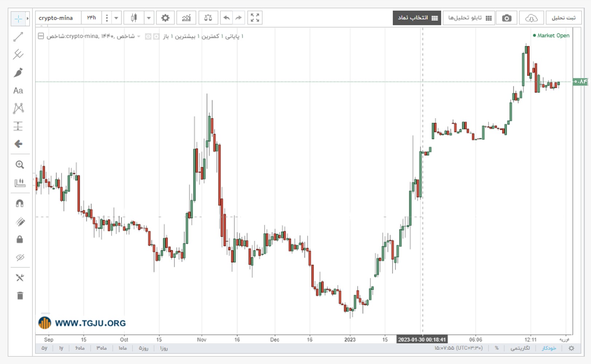Set time range to ۳ماه
The image size is (591, 364).
(102, 348)
